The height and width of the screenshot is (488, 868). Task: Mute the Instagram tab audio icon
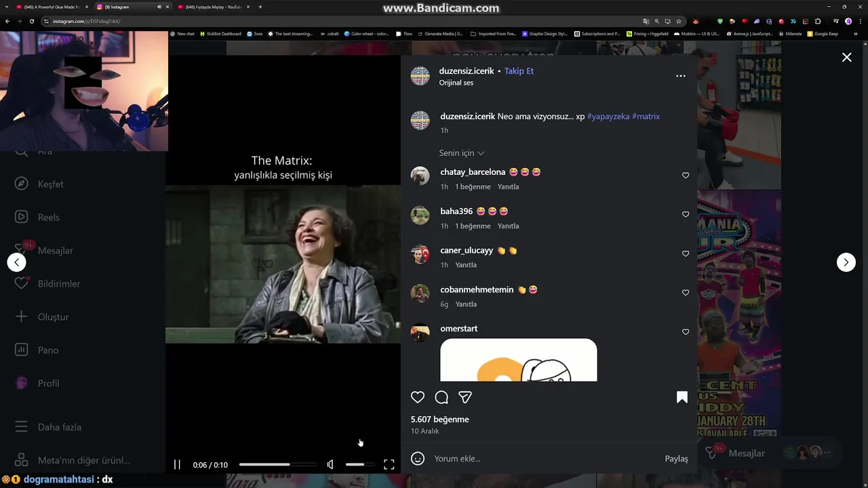coord(159,7)
